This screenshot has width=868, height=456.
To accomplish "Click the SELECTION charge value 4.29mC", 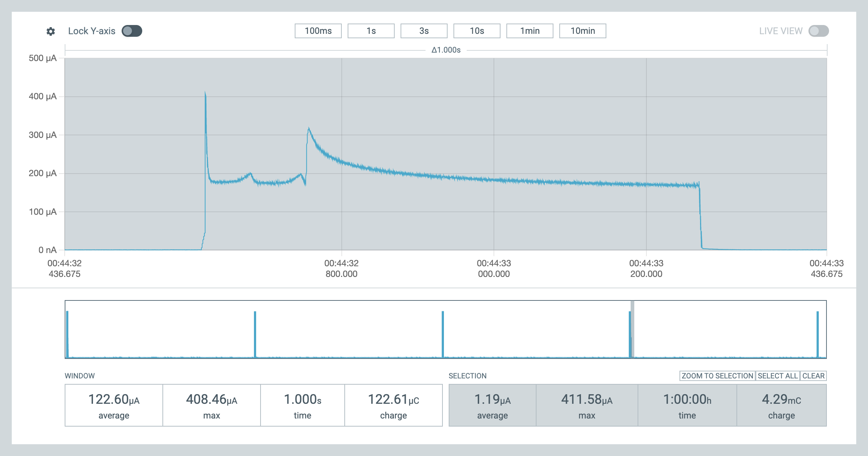I will point(782,400).
